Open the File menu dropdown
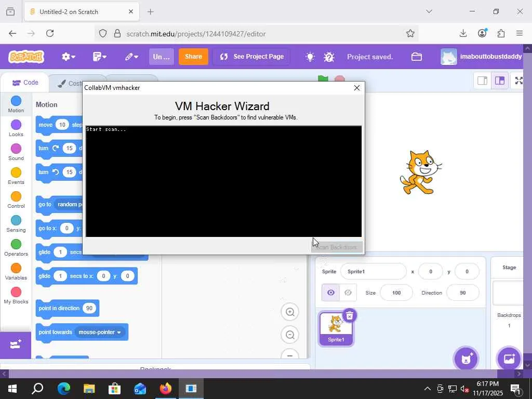The width and height of the screenshot is (532, 399). click(99, 57)
